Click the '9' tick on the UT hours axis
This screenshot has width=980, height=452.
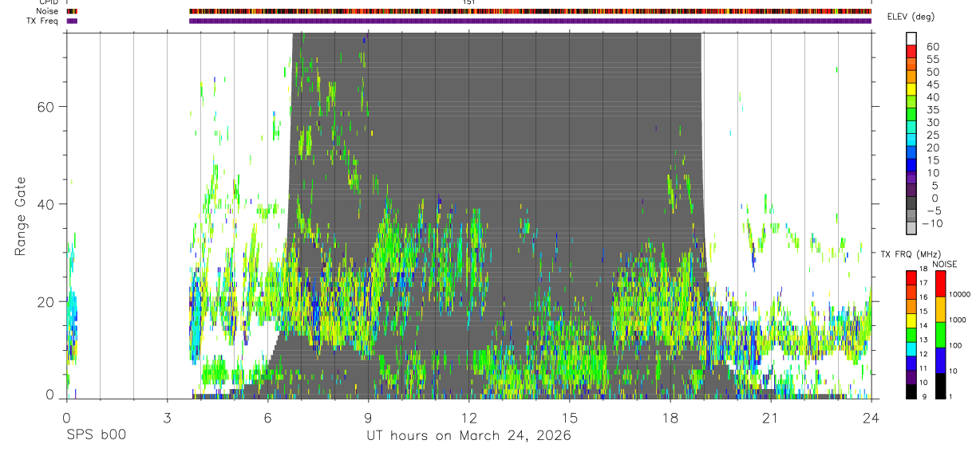368,417
